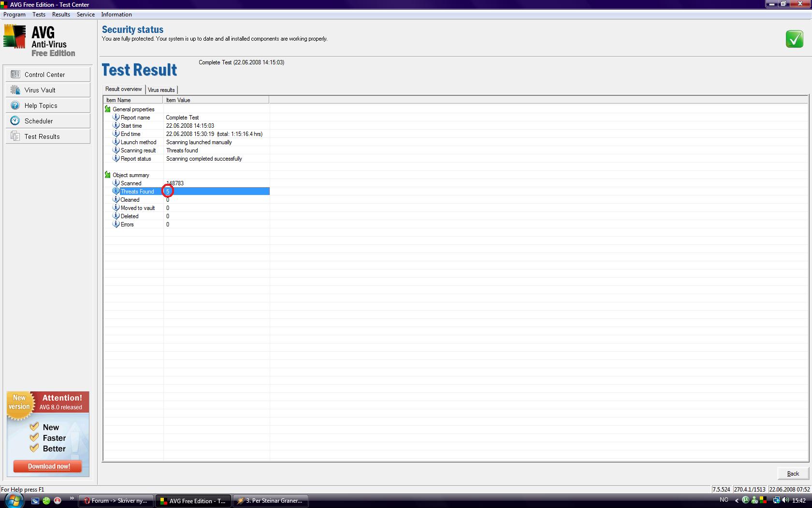Click the Download now! button
Screen dimensions: 812x508
48,466
